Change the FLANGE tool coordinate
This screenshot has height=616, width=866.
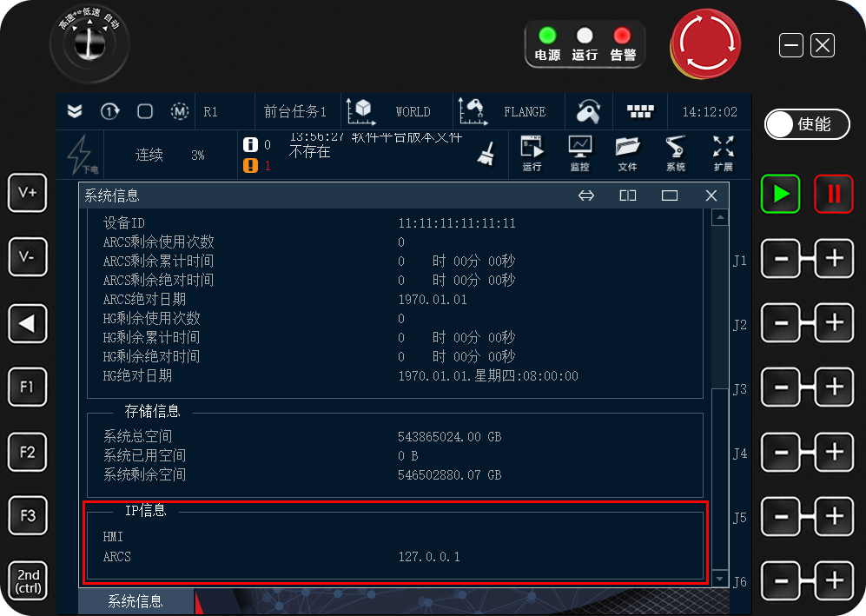tap(508, 111)
